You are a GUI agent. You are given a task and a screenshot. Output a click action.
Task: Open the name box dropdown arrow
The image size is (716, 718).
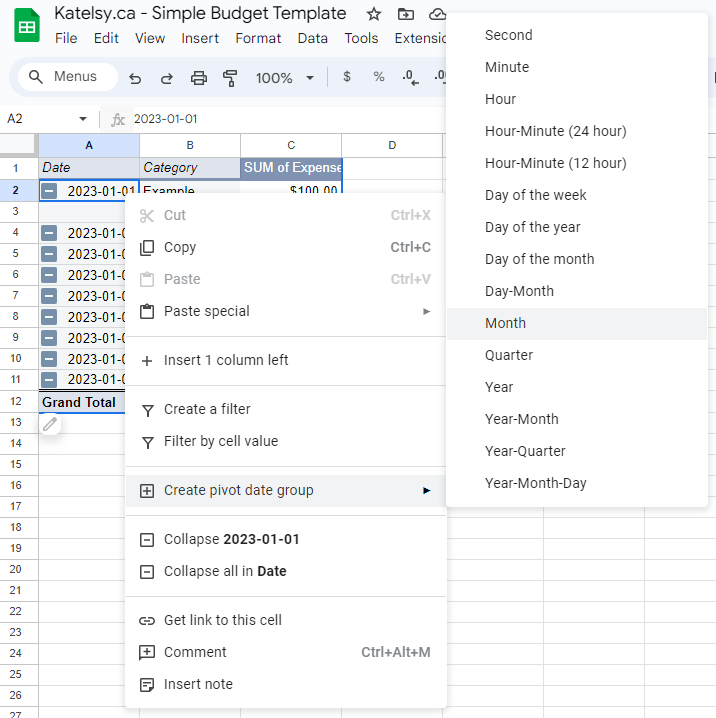[82, 119]
